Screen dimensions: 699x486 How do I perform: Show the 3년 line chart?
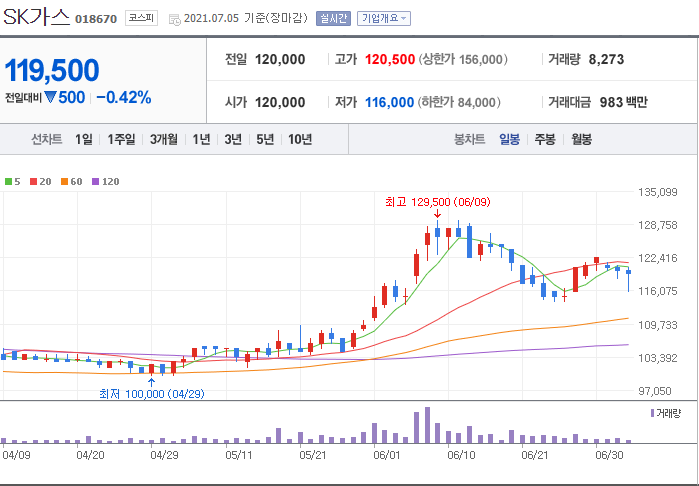coord(233,140)
